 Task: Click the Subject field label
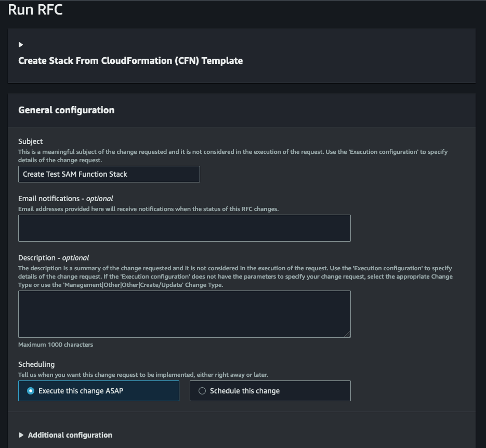tap(31, 141)
